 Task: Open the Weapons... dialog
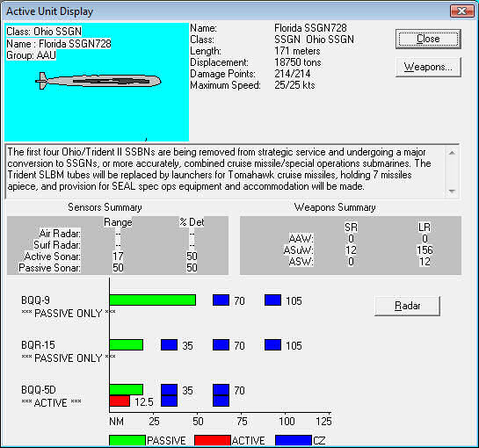point(428,67)
